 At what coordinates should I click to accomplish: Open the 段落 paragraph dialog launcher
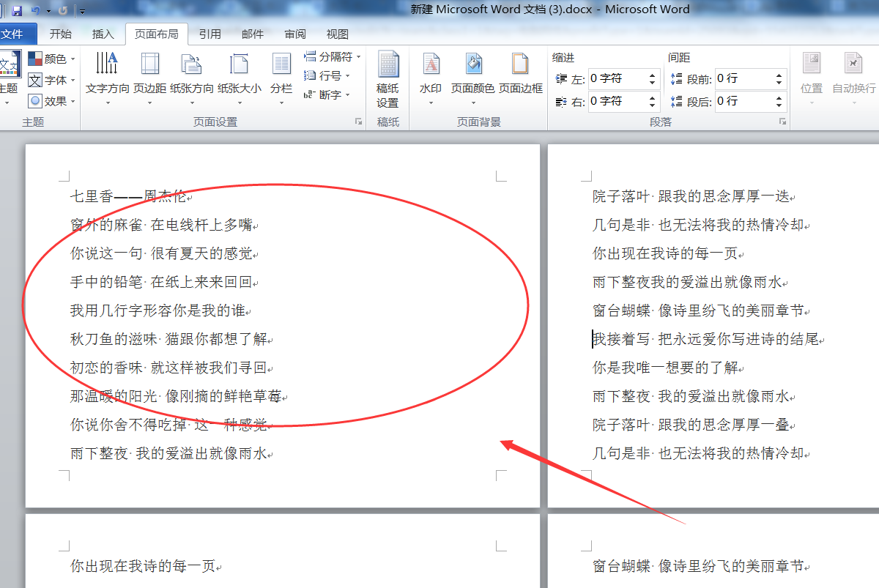click(x=782, y=121)
